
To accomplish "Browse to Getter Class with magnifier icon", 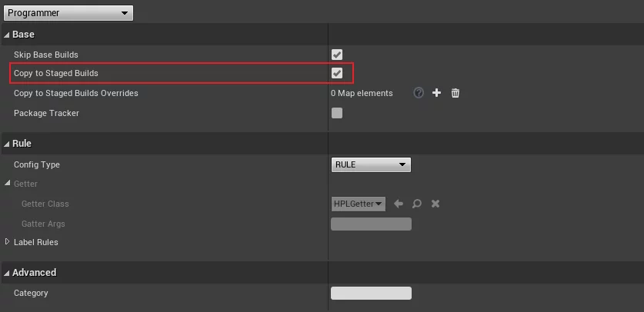I will pyautogui.click(x=417, y=204).
